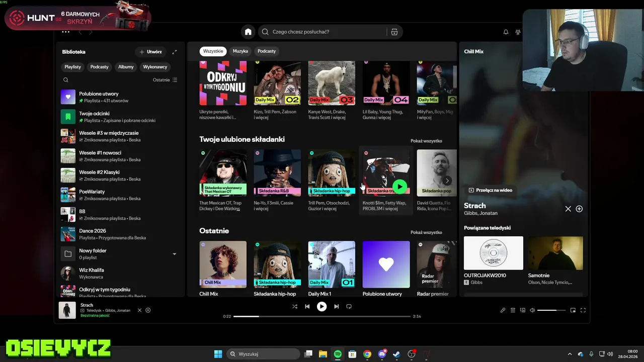The width and height of the screenshot is (644, 362).
Task: Mute the volume with the speaker icon
Action: (532, 310)
